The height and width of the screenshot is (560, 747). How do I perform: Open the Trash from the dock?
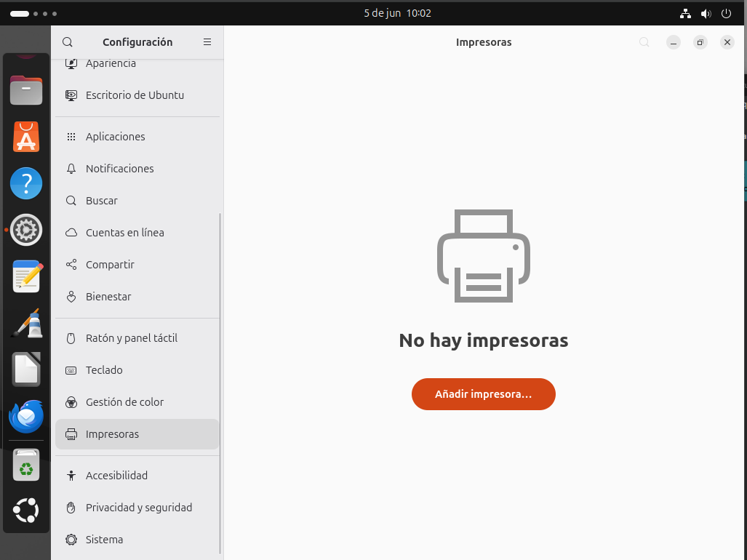click(26, 465)
